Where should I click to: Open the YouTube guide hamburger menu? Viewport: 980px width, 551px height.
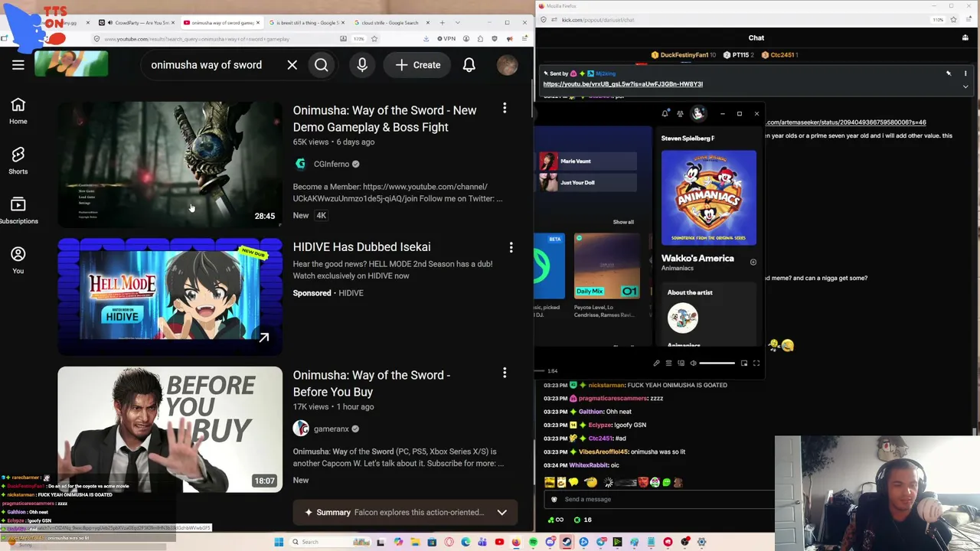click(18, 65)
